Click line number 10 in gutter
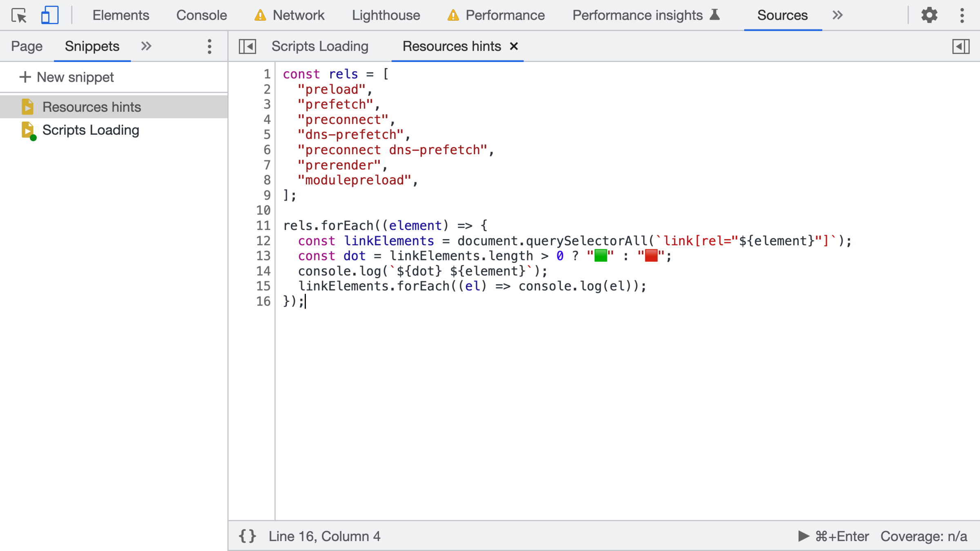The width and height of the screenshot is (980, 551). click(x=263, y=210)
